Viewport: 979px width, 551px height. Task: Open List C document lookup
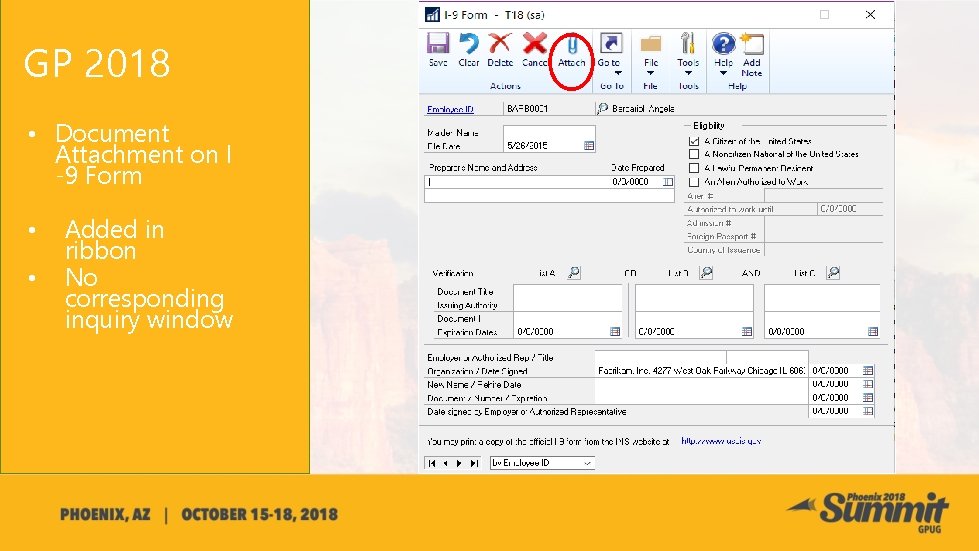(833, 273)
